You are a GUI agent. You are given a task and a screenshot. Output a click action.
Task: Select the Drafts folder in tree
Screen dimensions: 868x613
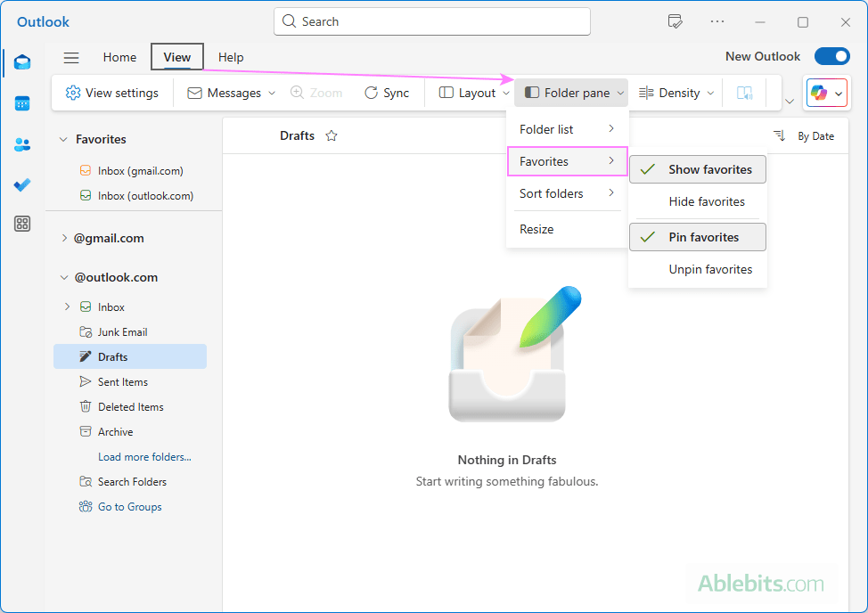click(130, 357)
